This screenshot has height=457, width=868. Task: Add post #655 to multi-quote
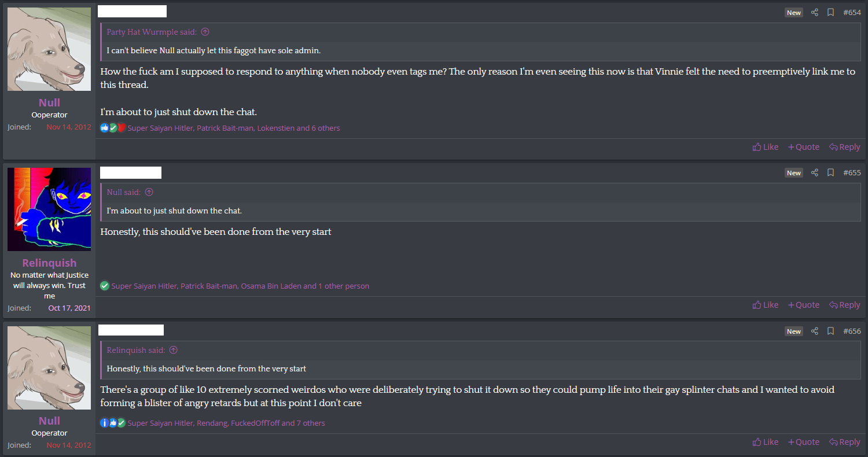[x=803, y=305]
